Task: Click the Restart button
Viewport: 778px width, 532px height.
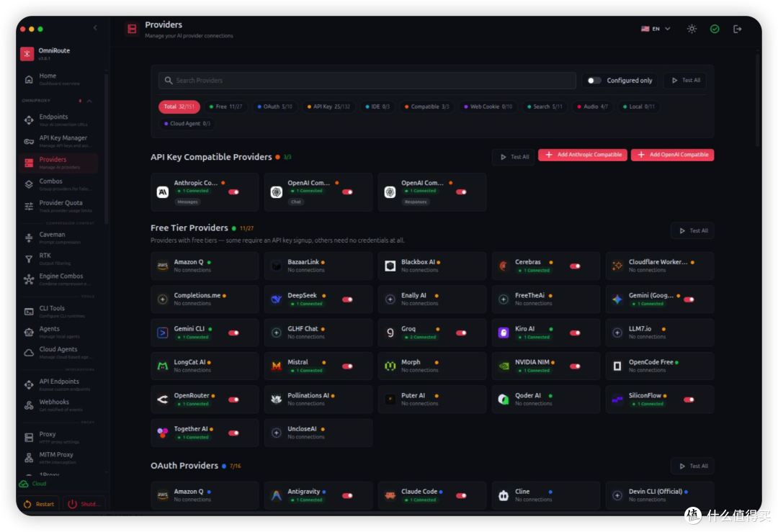Action: [x=39, y=504]
